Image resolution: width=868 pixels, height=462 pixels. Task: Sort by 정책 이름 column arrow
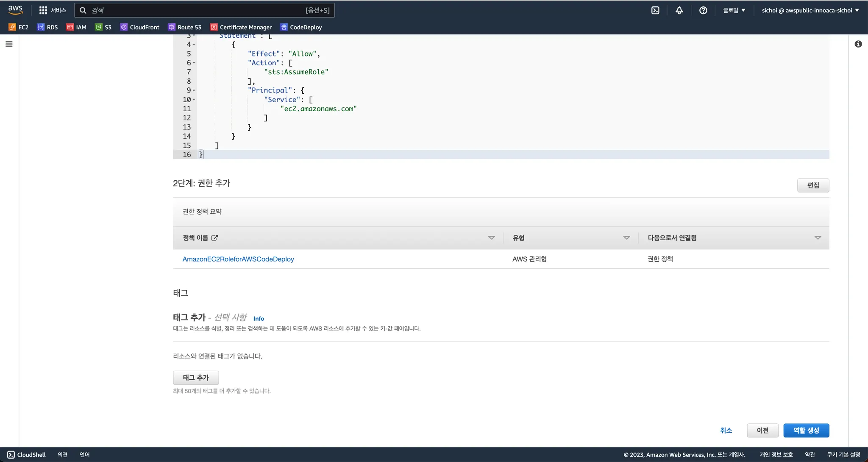pos(492,238)
